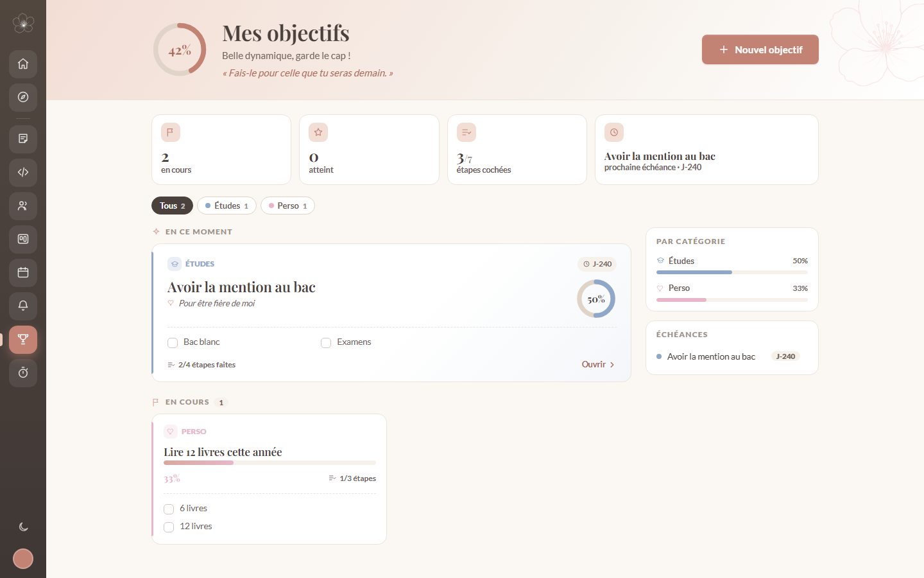This screenshot has height=578, width=924.
Task: Open the people icon in sidebar
Action: point(23,206)
